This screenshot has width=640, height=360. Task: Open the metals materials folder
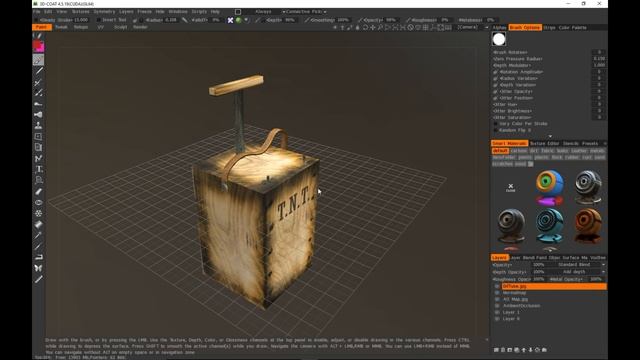click(x=597, y=151)
